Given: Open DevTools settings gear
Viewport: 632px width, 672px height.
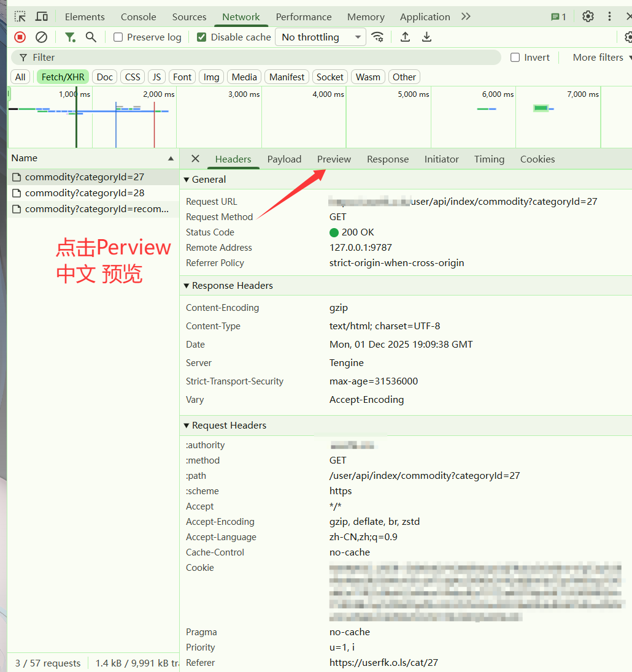Looking at the screenshot, I should pos(588,17).
